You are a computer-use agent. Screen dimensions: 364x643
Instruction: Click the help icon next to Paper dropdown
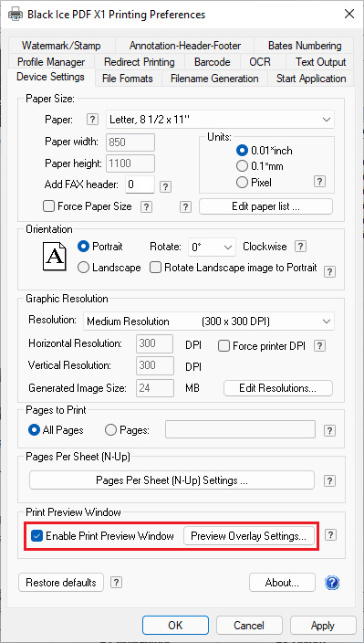tap(93, 120)
